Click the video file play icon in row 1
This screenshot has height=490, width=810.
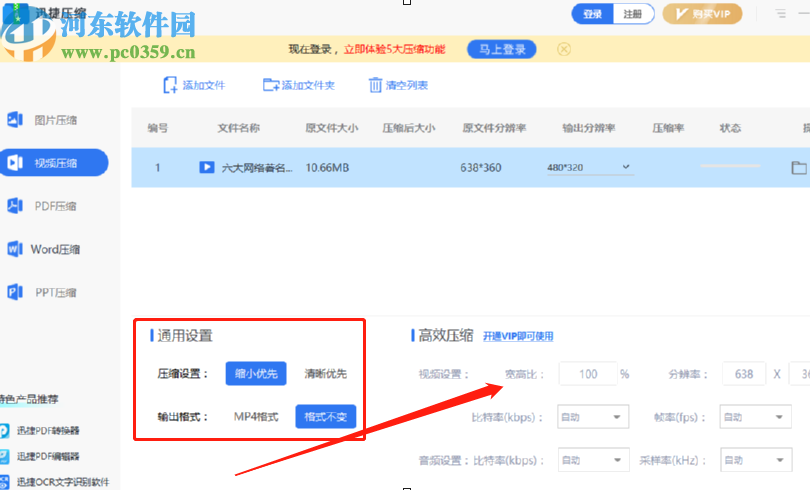click(207, 167)
